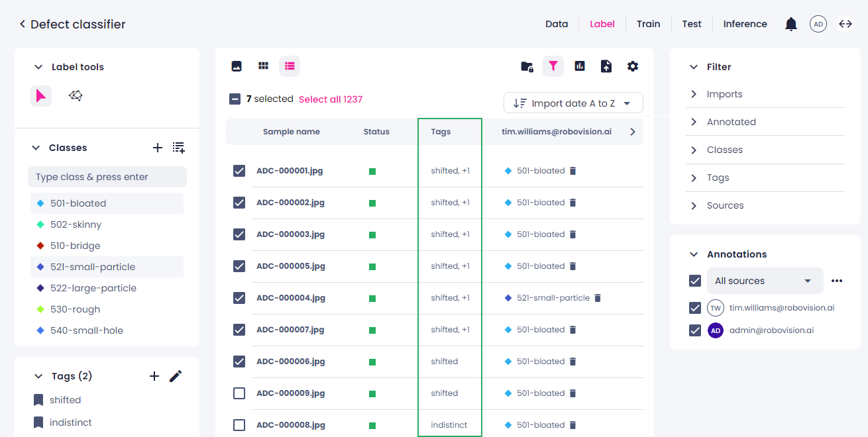Click the 502-skinny green color diamond
This screenshot has width=868, height=437.
(x=40, y=224)
